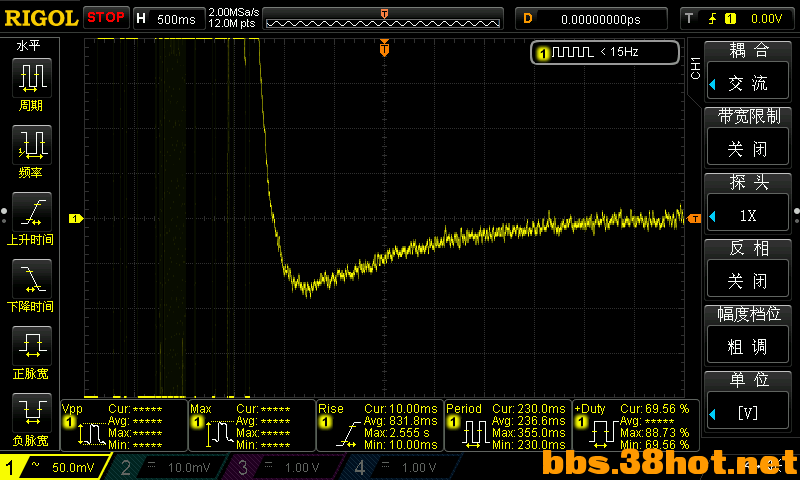Select the Frequency (频率) measurement icon
Screen dimensions: 800x480
point(32,145)
